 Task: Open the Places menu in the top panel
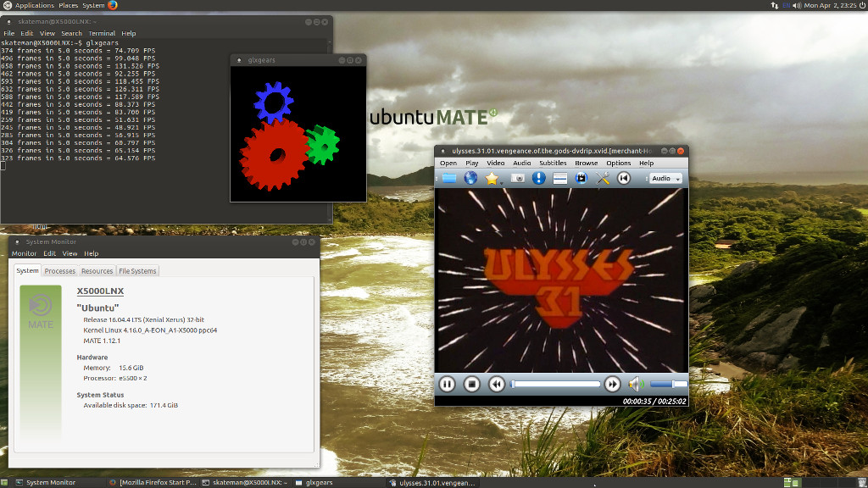[68, 6]
